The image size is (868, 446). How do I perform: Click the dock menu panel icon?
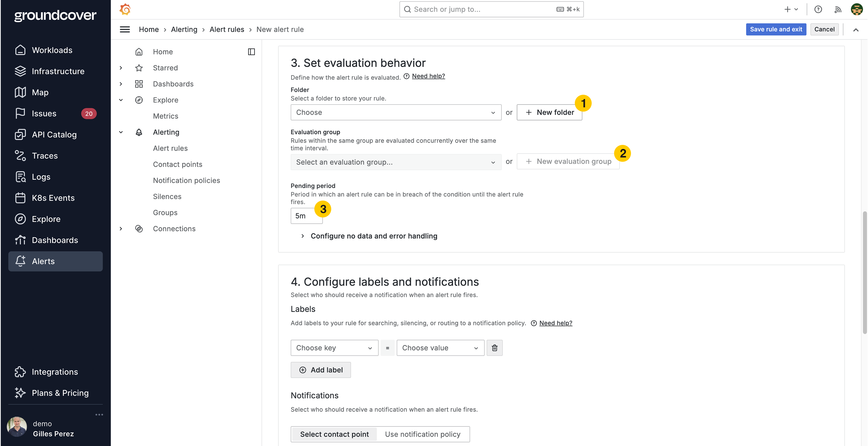[x=251, y=52]
